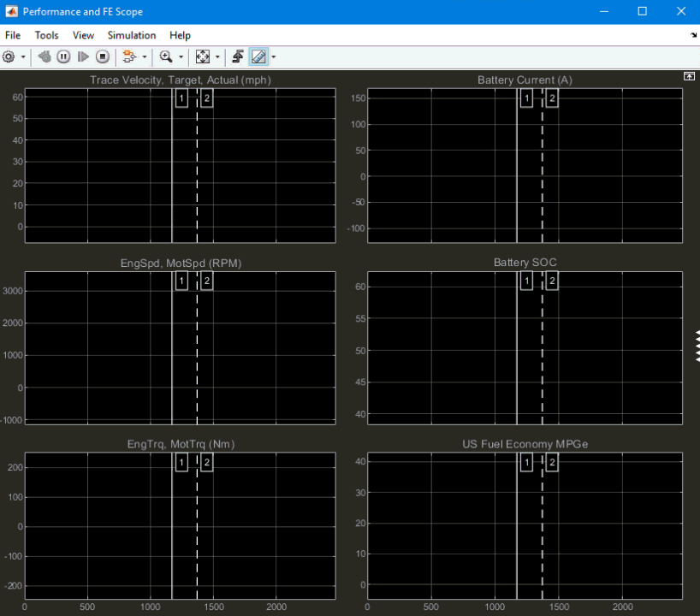Click the Scale Axes Limits icon
This screenshot has height=616, width=700.
(x=203, y=57)
